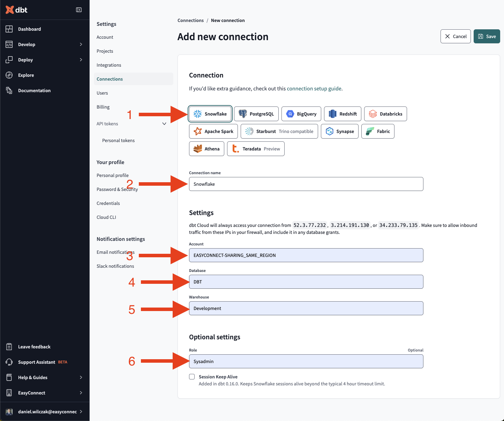
Task: Open Cloud CLI page
Action: click(x=106, y=217)
